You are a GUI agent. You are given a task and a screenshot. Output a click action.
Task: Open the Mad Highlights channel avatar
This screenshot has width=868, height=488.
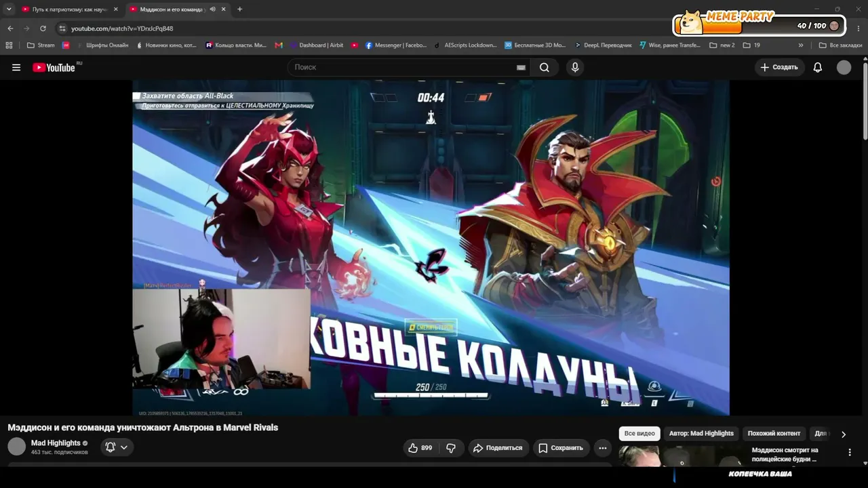(16, 447)
